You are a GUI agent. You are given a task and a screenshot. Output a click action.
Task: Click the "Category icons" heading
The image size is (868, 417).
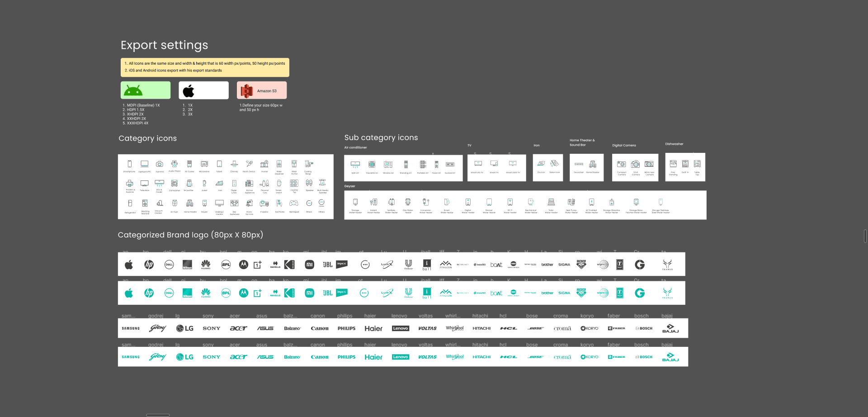tap(148, 138)
